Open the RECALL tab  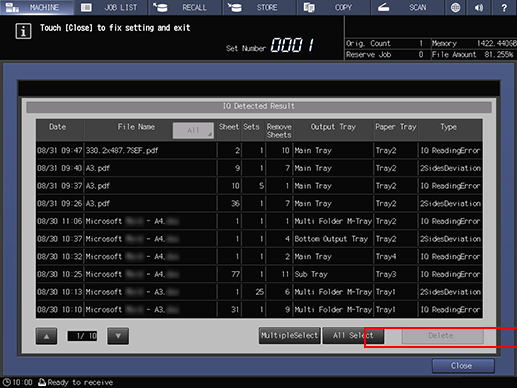point(185,7)
